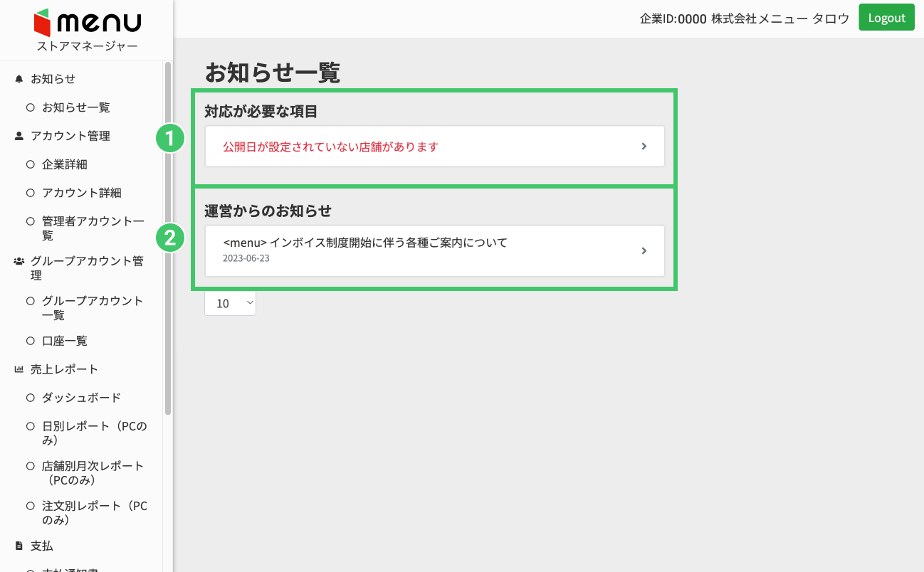924x572 pixels.
Task: Open the red 公開日が設定されていない店舗があります link
Action: [x=330, y=147]
